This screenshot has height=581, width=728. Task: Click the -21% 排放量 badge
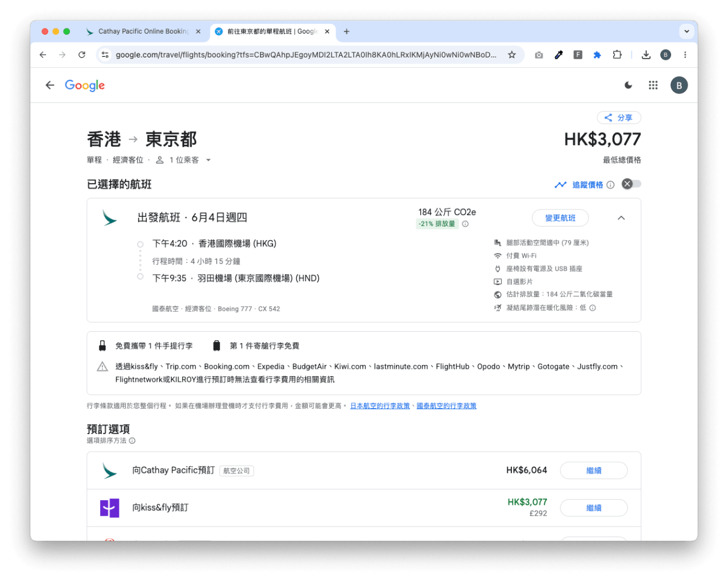click(x=437, y=224)
